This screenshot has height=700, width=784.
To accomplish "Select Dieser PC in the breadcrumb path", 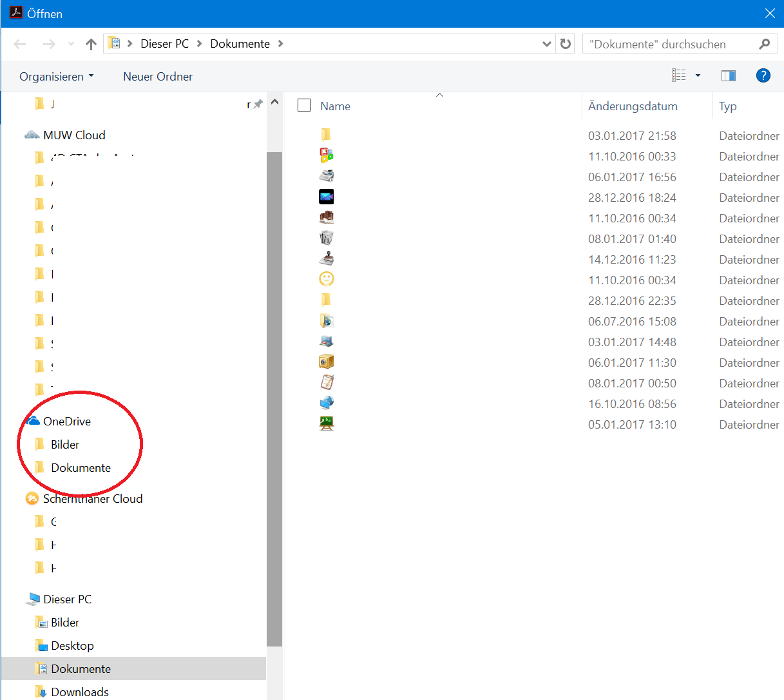I will [164, 43].
